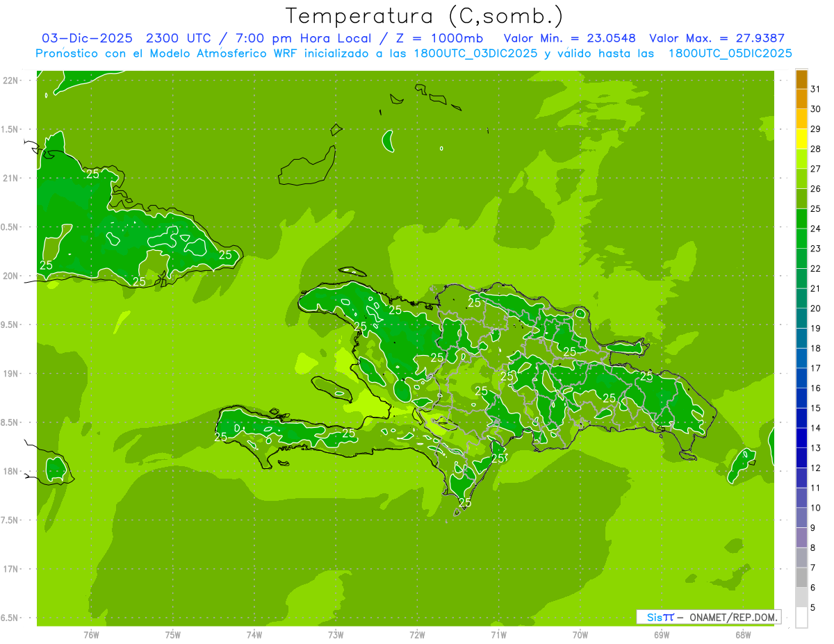This screenshot has height=644, width=834.
Task: Click the Temperatura (C,somb.) title
Action: point(424,16)
